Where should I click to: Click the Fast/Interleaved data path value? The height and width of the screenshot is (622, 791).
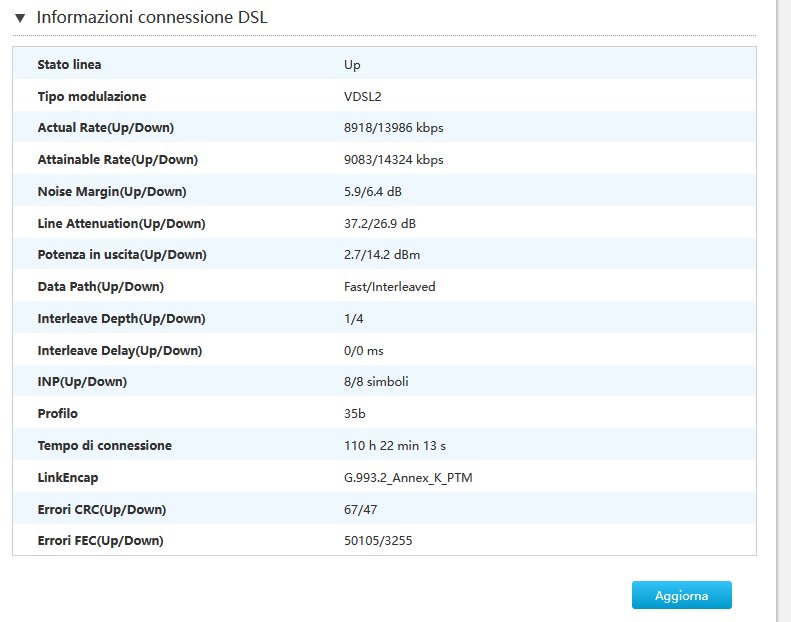(x=389, y=287)
